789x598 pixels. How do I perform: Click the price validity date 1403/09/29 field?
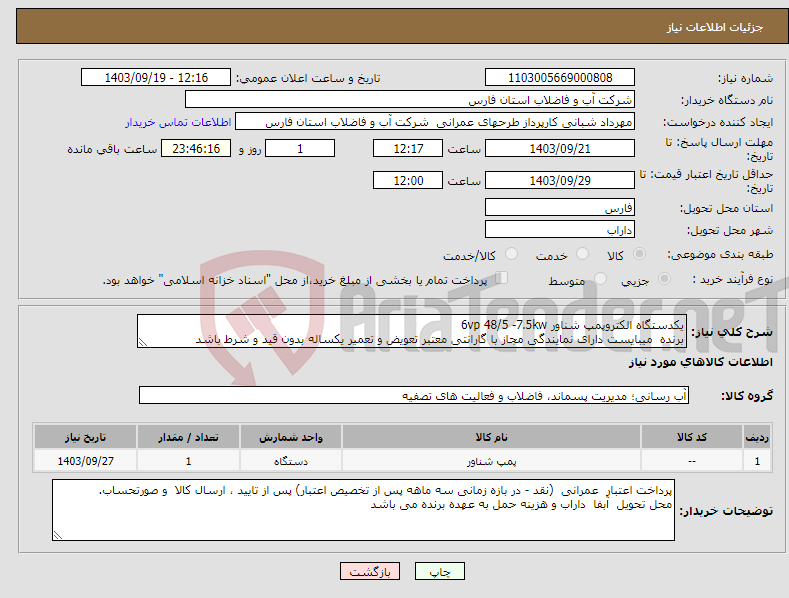(x=560, y=180)
